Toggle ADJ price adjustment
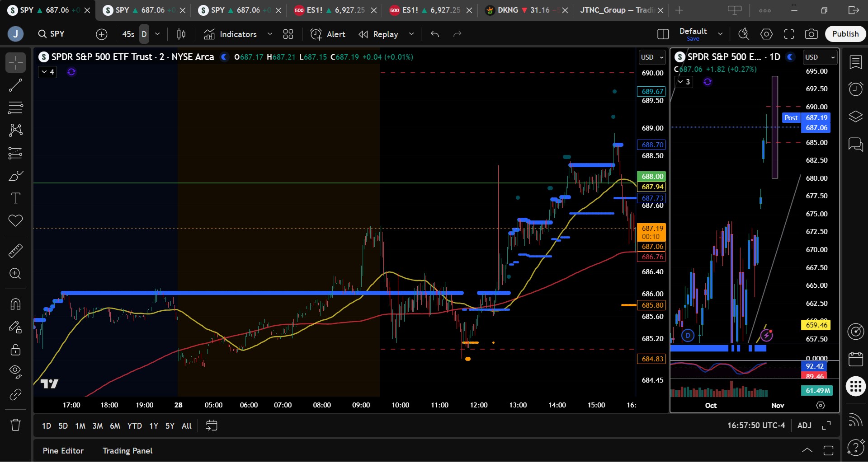 click(x=804, y=426)
